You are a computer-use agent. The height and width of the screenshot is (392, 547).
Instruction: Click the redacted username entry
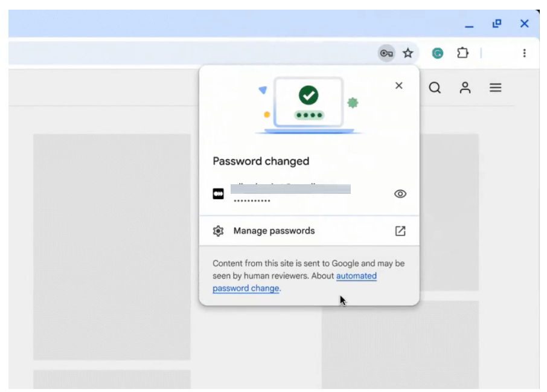pos(290,189)
